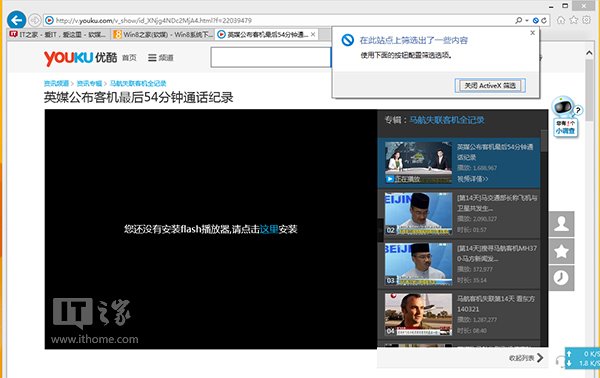Screen dimensions: 600x378
Task: Click the 关闭 ActiveX 筛选 button
Action: [490, 85]
